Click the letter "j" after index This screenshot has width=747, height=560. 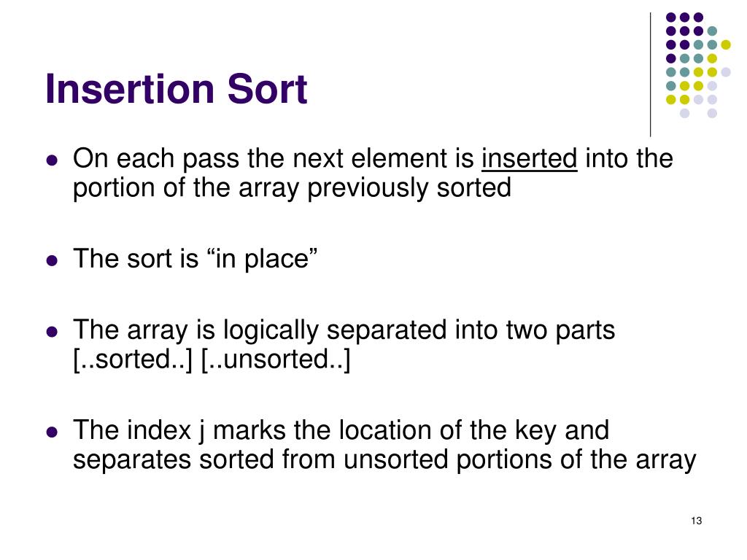coord(201,432)
